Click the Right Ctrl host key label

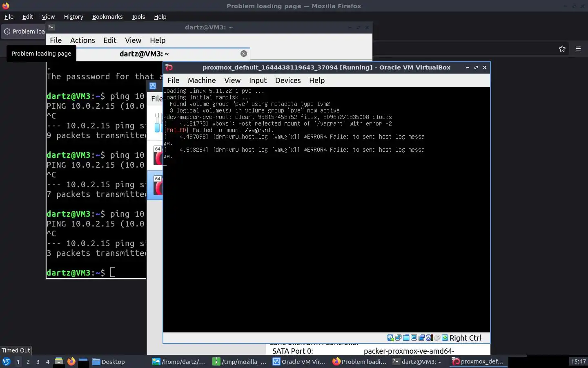[x=465, y=338]
